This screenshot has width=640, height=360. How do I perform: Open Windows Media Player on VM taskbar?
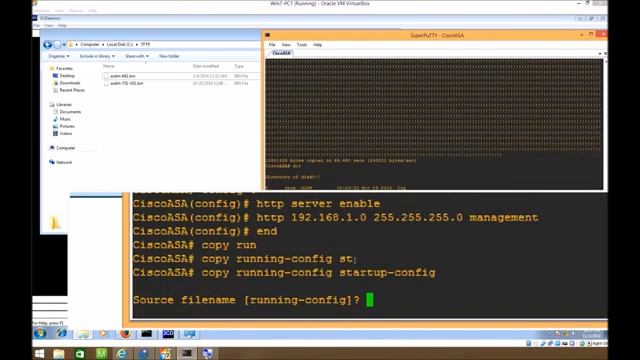tap(104, 333)
